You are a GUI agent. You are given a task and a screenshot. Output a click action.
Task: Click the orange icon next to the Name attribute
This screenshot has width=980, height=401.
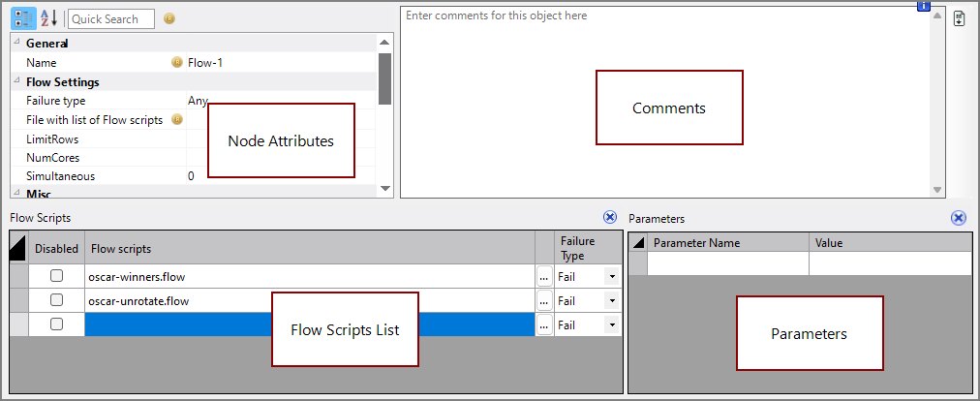click(x=176, y=62)
